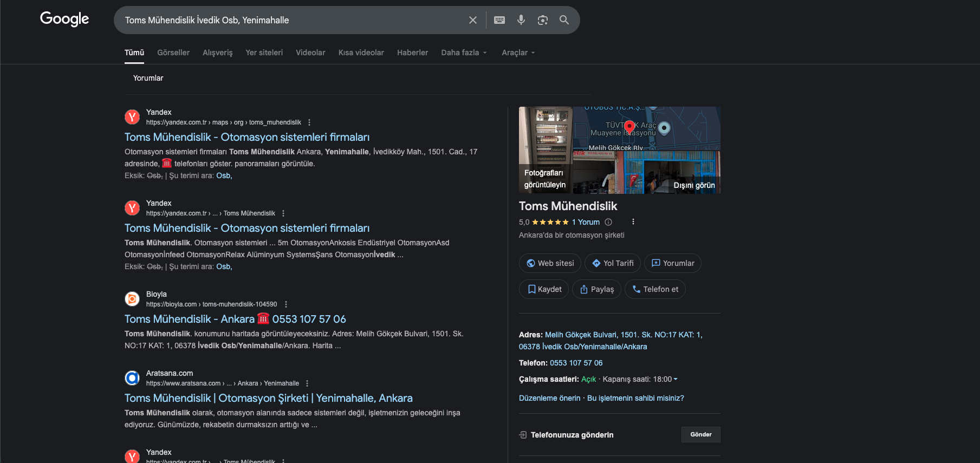This screenshot has height=463, width=980.
Task: Click the rating info icon
Action: (608, 222)
